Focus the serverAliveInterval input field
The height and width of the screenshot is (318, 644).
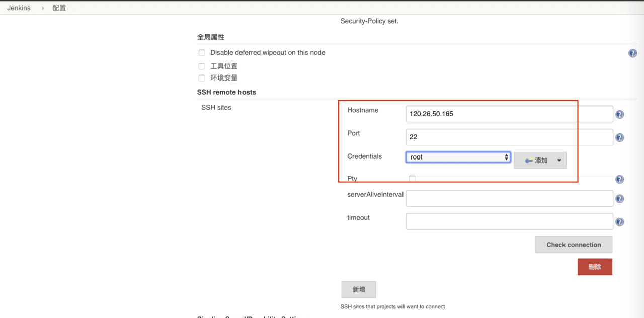(x=509, y=198)
